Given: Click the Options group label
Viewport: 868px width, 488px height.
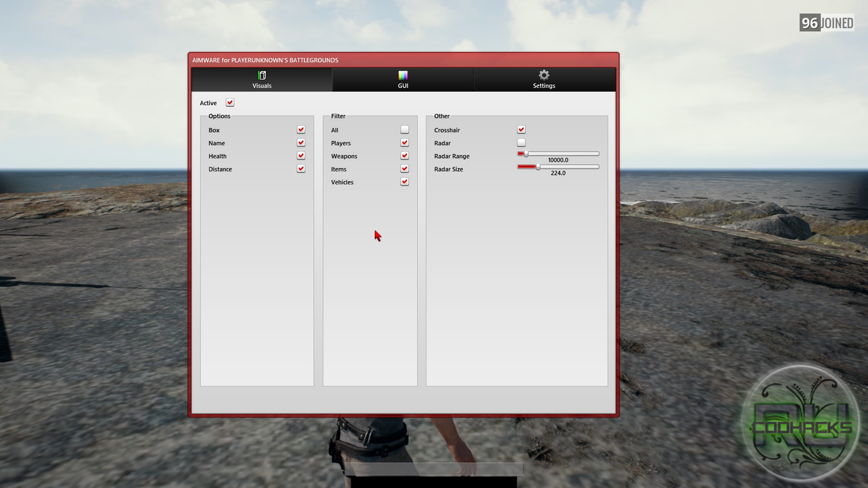Looking at the screenshot, I should click(220, 117).
